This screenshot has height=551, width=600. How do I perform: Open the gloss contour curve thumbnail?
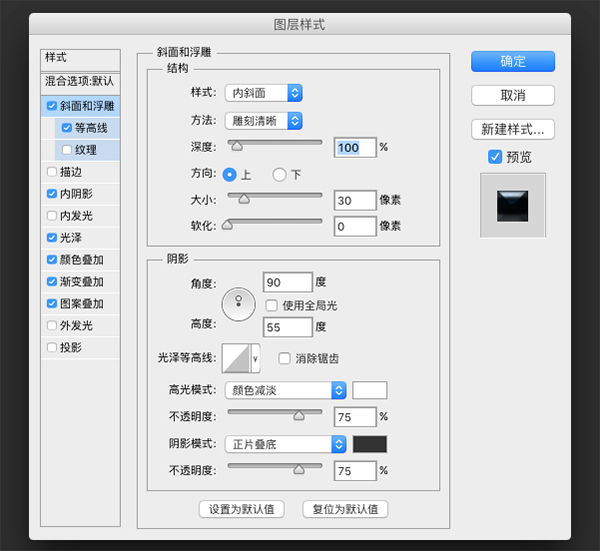click(236, 357)
